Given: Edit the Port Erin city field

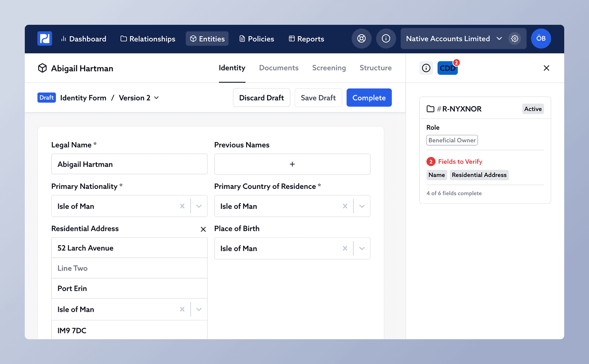Looking at the screenshot, I should click(x=129, y=288).
